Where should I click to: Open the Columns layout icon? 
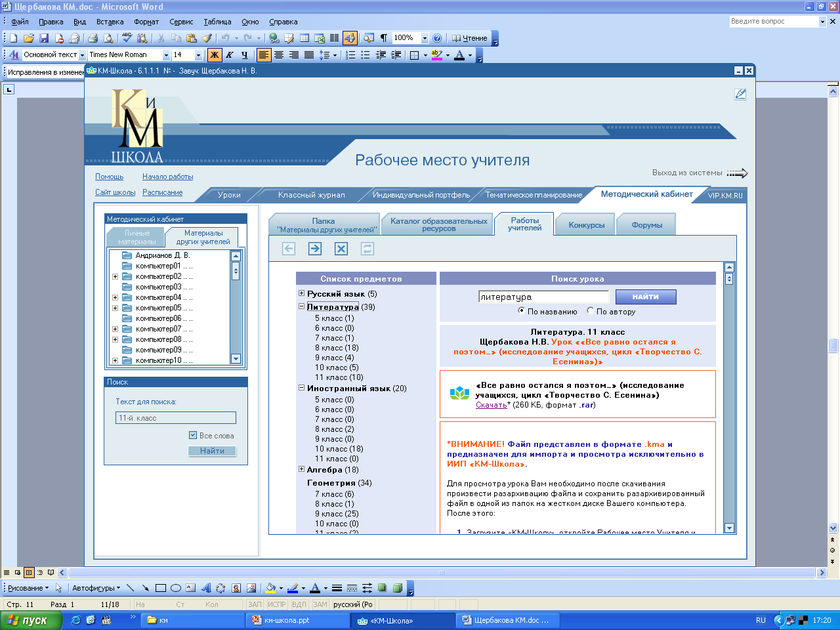click(x=335, y=38)
